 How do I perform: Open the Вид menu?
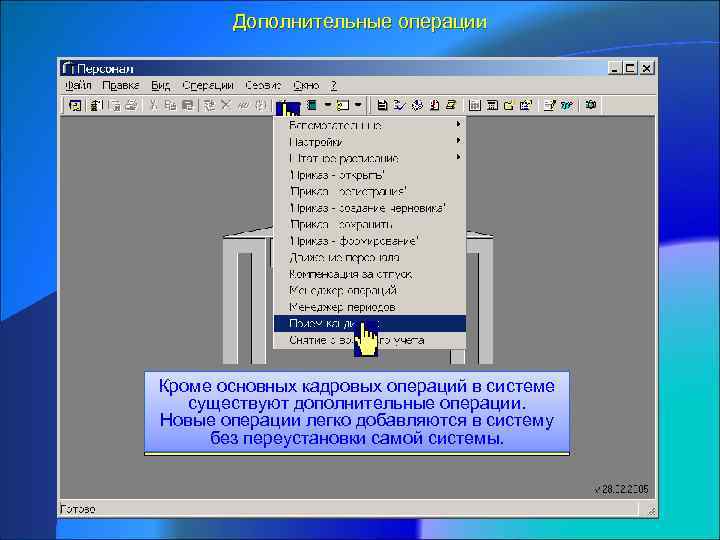click(x=161, y=85)
